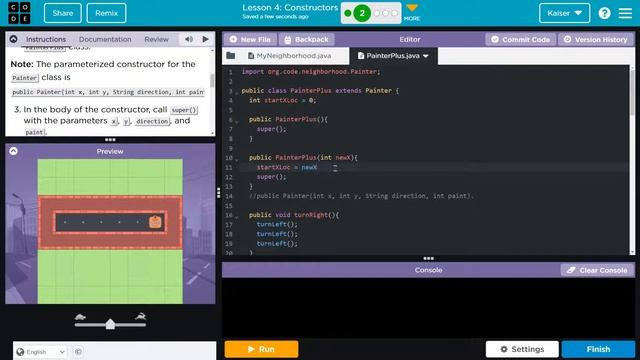Viewport: 640px width, 360px height.
Task: Click the Clear Console button
Action: [597, 270]
